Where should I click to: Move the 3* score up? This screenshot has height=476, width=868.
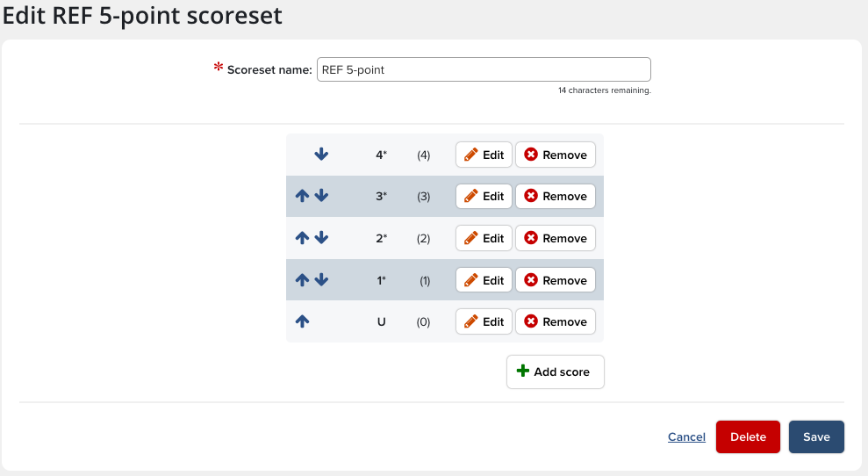point(303,197)
